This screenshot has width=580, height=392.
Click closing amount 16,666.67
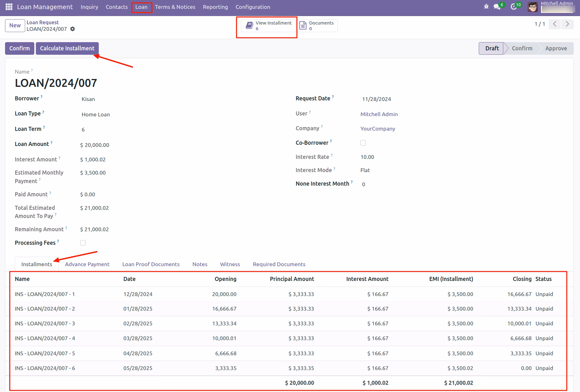click(519, 294)
